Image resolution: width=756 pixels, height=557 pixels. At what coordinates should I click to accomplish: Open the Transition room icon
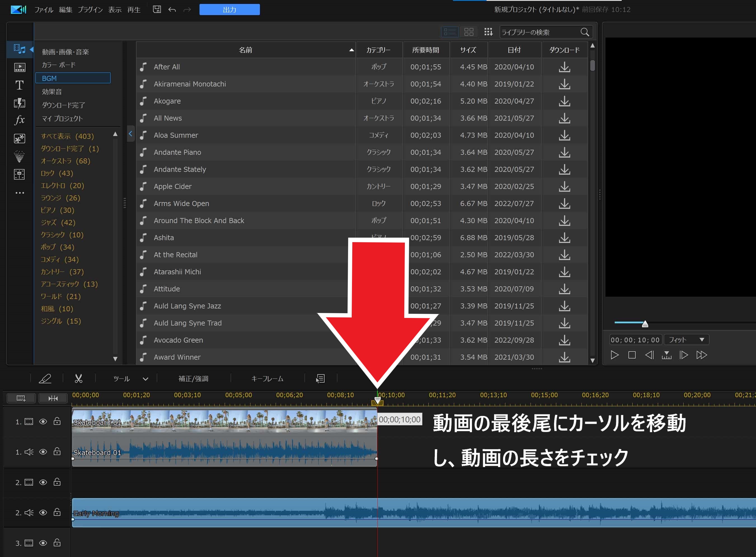(20, 103)
